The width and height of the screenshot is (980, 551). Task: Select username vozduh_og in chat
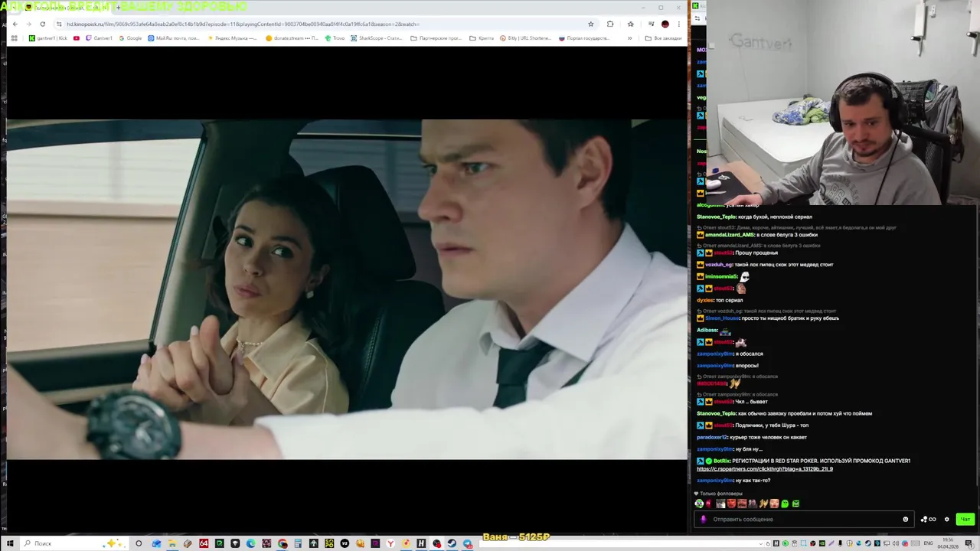pyautogui.click(x=718, y=264)
